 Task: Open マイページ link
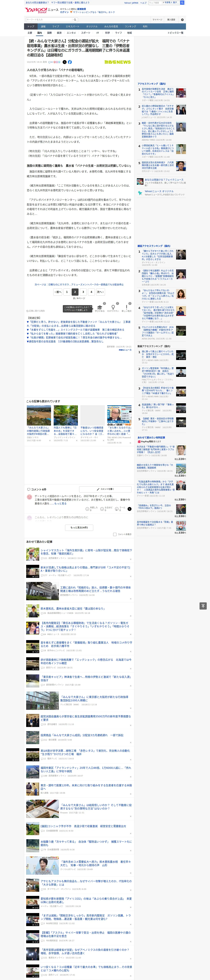(x=157, y=20)
